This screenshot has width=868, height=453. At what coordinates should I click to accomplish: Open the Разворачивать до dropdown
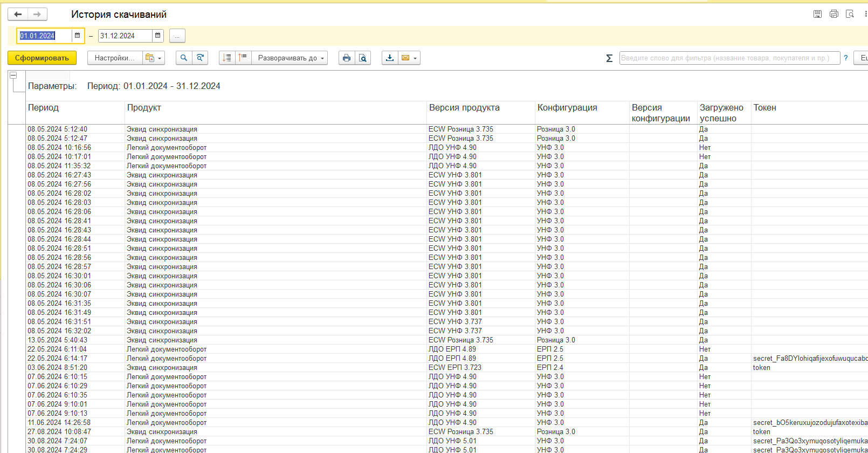pyautogui.click(x=291, y=58)
